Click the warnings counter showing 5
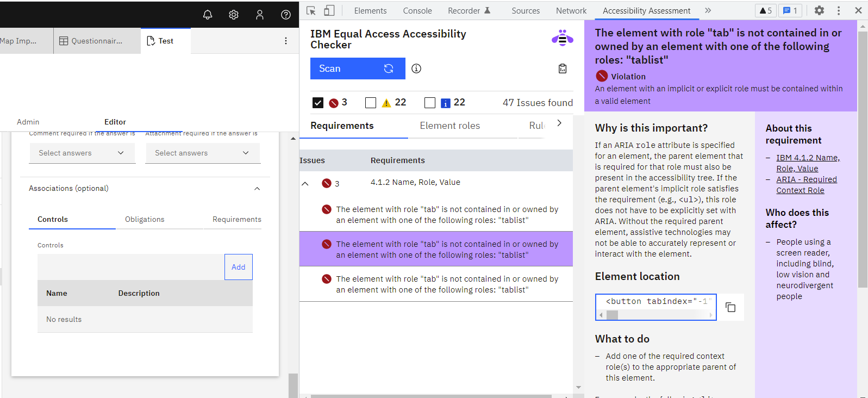868x398 pixels. tap(766, 10)
